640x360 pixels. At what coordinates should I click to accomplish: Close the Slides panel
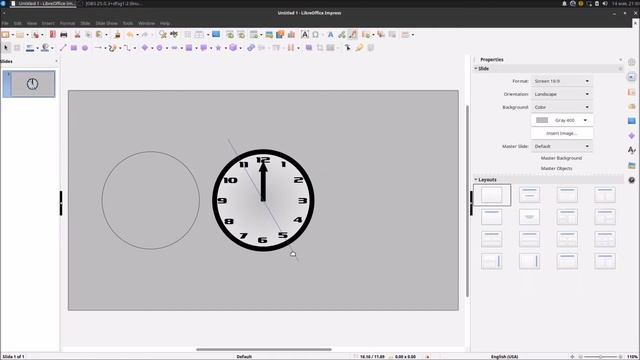tap(56, 61)
